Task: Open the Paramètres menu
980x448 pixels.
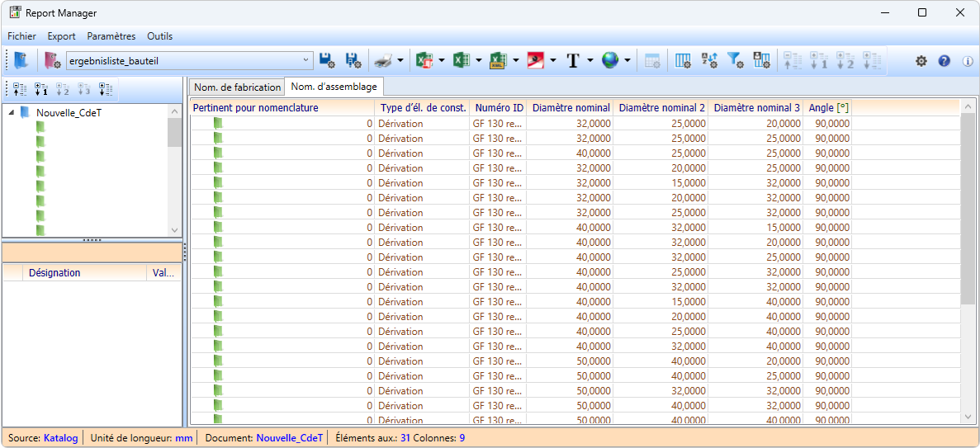Action: (x=111, y=36)
